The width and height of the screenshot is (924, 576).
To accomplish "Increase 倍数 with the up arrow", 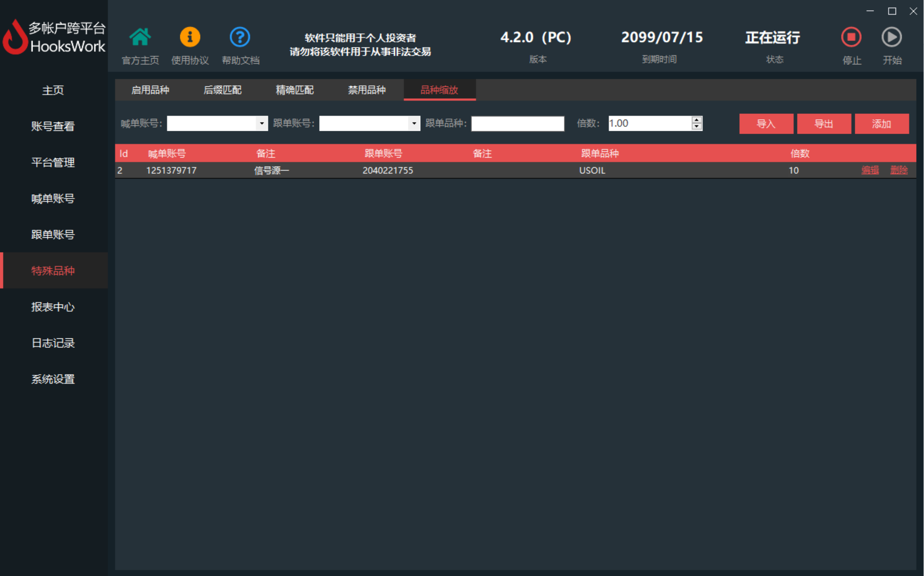I will 697,120.
